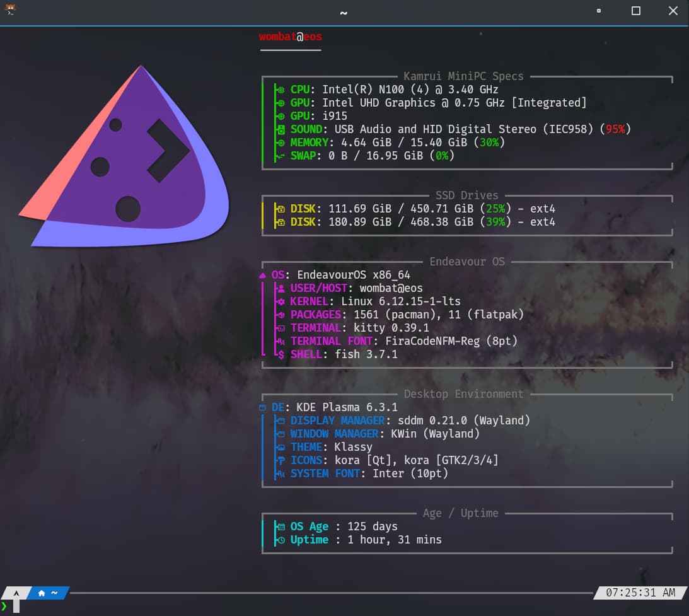The height and width of the screenshot is (616, 689).
Task: Click the icon beside TERMINAL FONT
Action: tap(281, 342)
